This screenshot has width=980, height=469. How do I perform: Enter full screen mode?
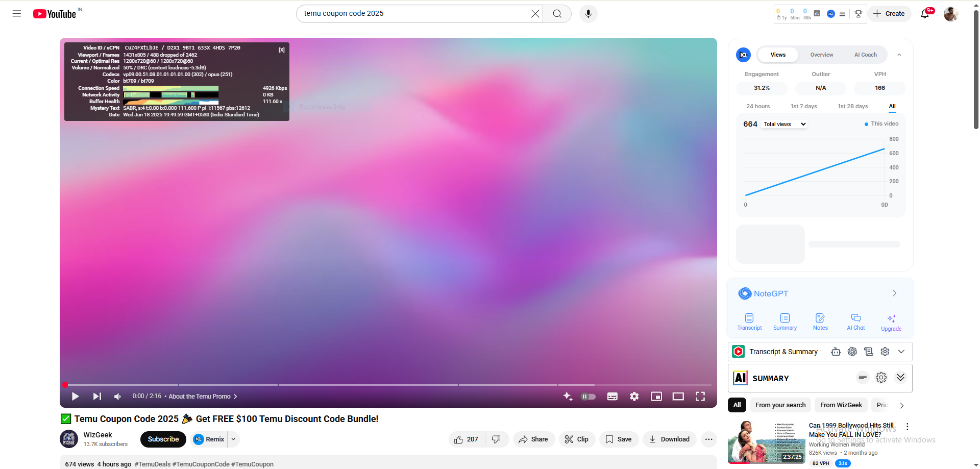pos(700,397)
